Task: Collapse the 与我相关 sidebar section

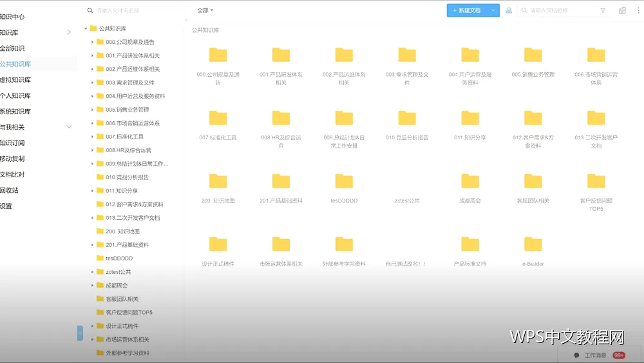Action: 69,126
